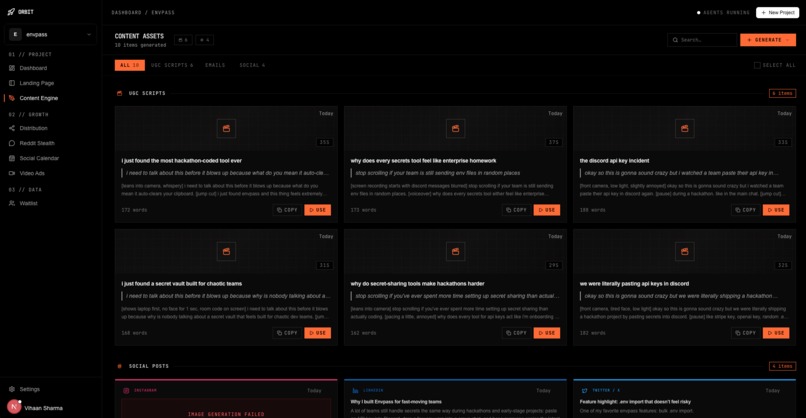Viewport: 806px width, 418px height.
Task: Select Content Engine in the sidebar
Action: coord(39,98)
